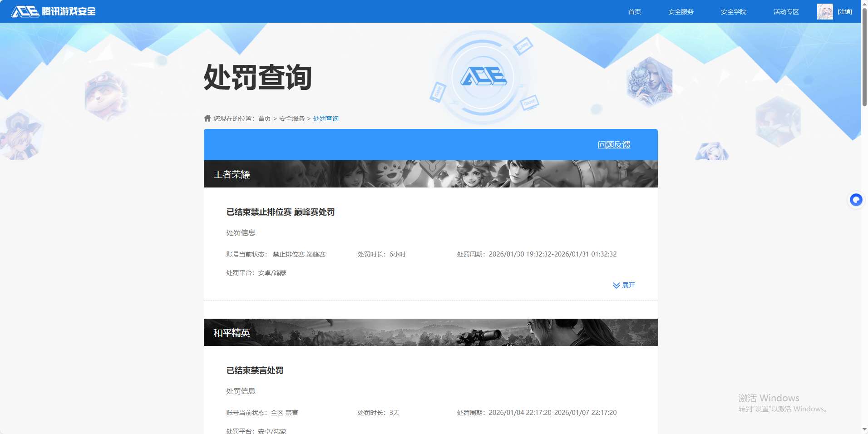This screenshot has height=434, width=868.
Task: Click 处罚查询 in the breadcrumb trail
Action: [325, 118]
